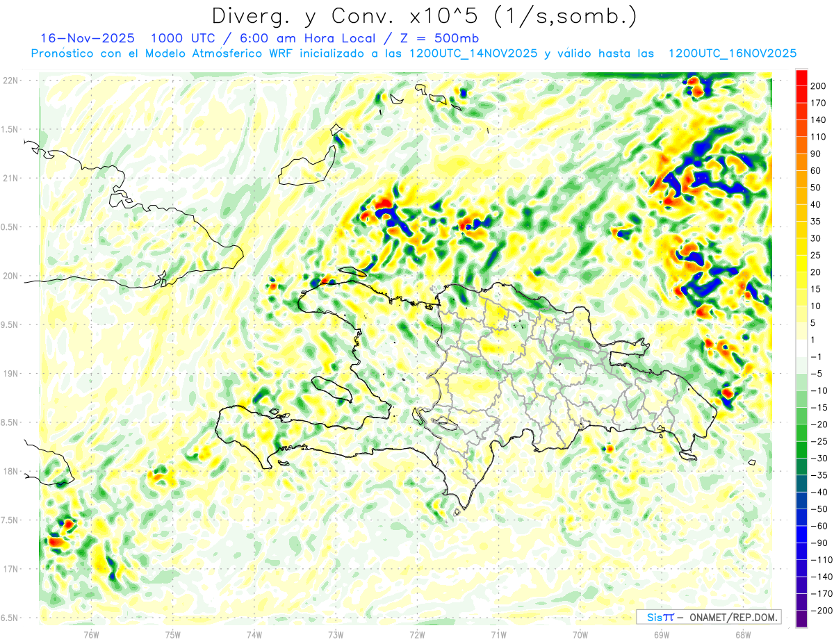Click the purple swatch below -200 on color scale
This screenshot has width=834, height=644.
tap(801, 619)
